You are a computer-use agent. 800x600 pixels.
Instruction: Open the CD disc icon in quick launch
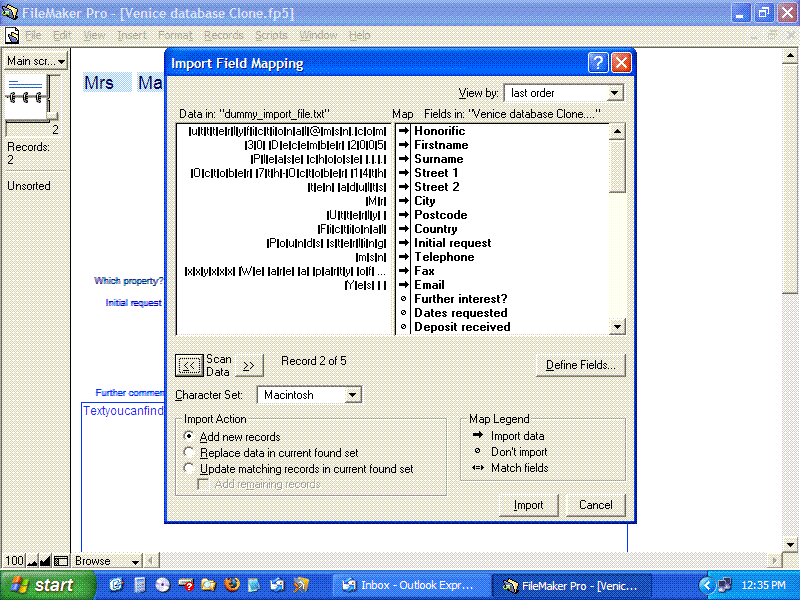pos(162,585)
